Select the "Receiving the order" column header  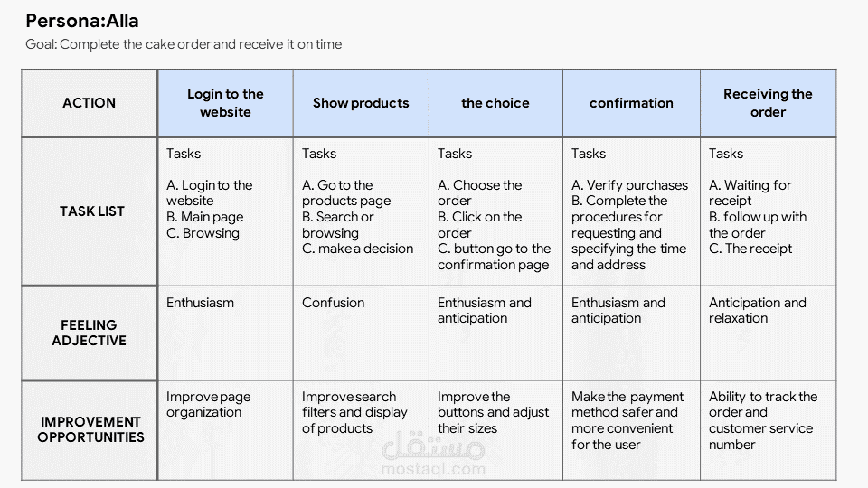[768, 103]
